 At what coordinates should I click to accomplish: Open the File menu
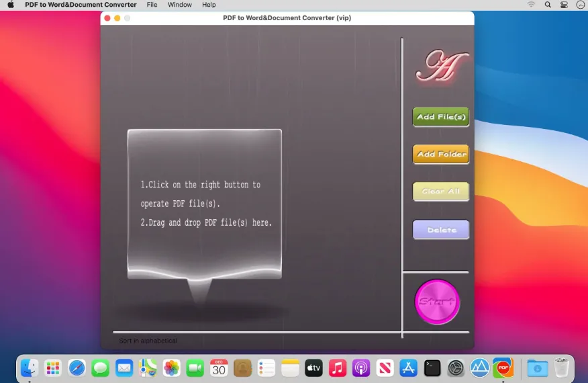coord(152,5)
